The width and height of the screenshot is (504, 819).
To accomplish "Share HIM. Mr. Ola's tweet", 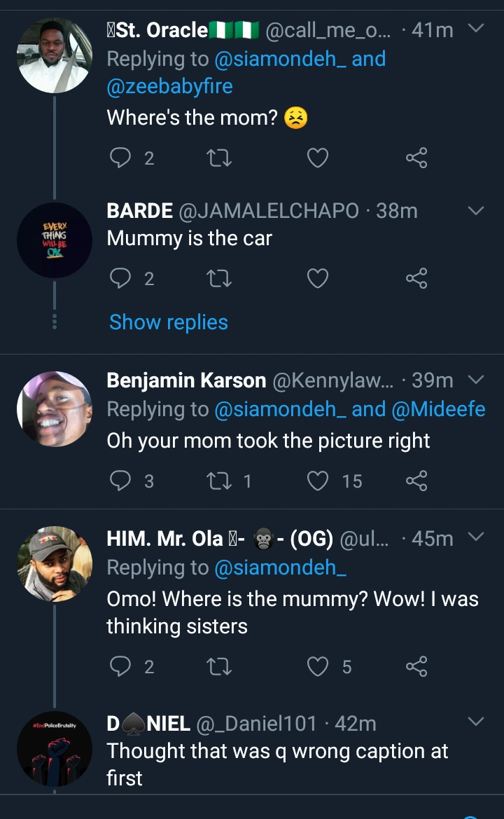I will [416, 666].
